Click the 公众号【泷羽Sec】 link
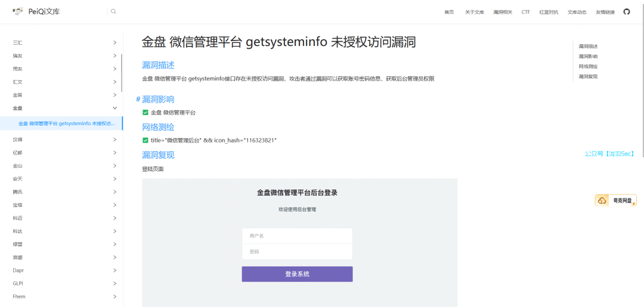 [609, 154]
